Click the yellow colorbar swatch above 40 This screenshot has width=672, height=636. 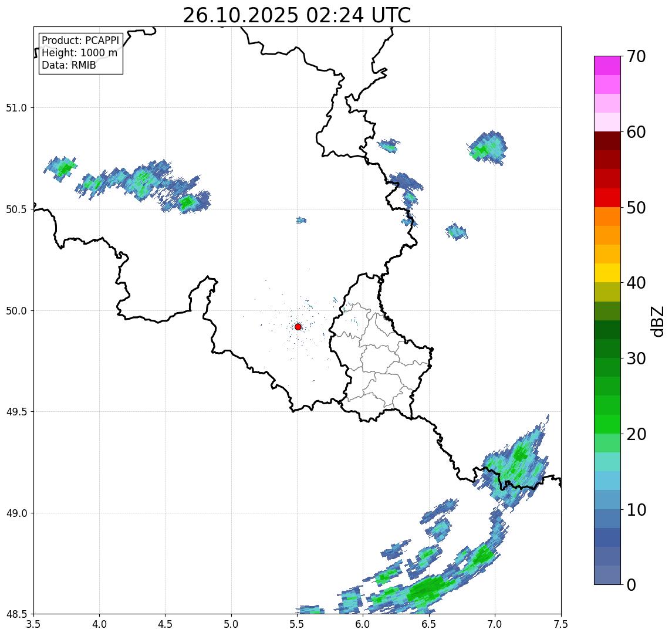(x=607, y=273)
